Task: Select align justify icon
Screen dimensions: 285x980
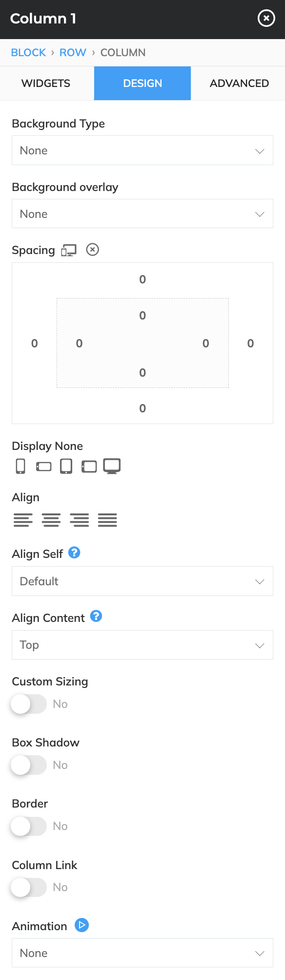Action: point(107,520)
